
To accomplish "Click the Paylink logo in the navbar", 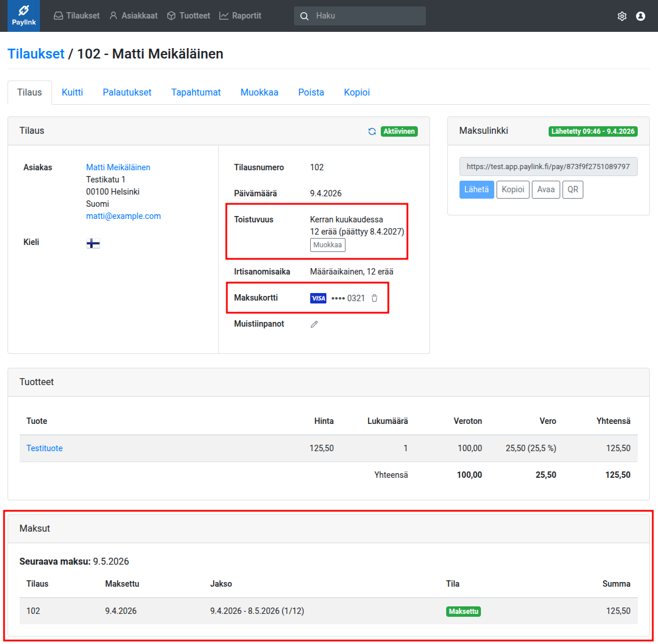I will point(24,16).
